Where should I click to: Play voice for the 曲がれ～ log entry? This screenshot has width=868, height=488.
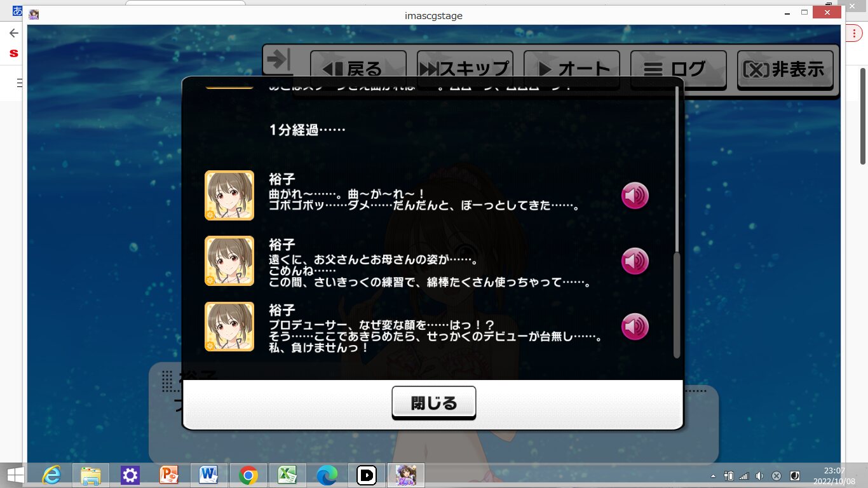pyautogui.click(x=635, y=196)
